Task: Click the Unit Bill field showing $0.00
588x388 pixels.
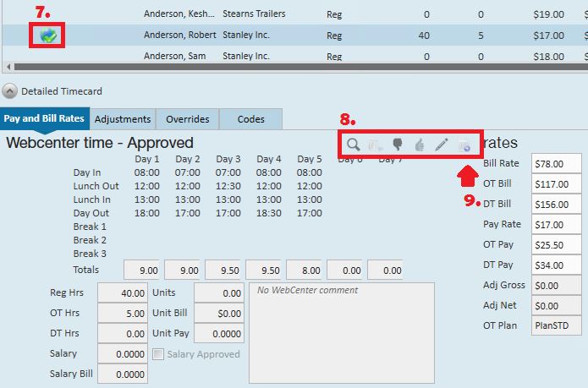Action: [219, 313]
